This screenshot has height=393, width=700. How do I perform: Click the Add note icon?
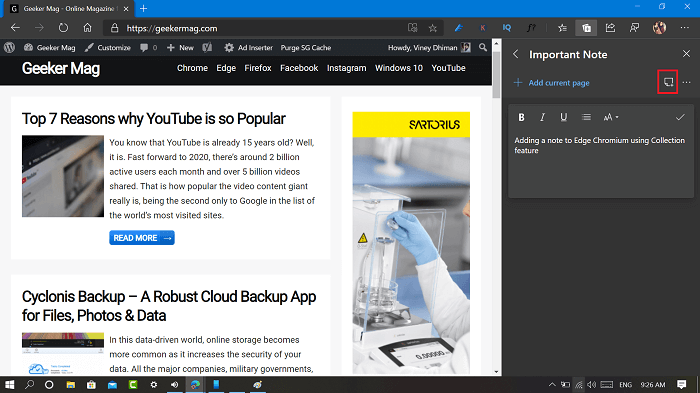pos(668,82)
